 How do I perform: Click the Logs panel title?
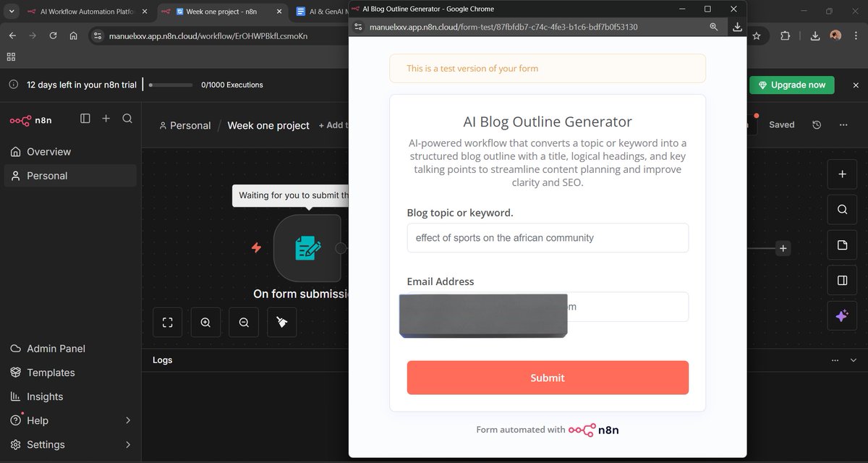(x=162, y=360)
